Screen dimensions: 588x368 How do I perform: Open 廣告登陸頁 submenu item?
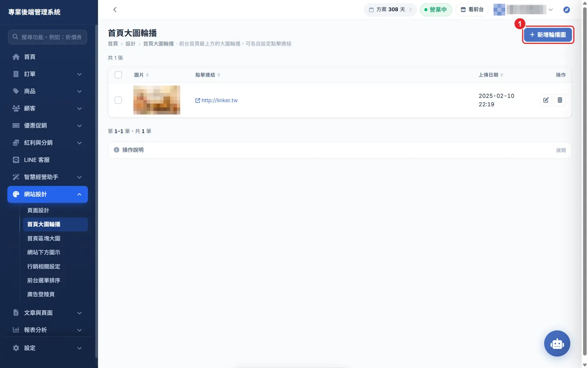56,294
